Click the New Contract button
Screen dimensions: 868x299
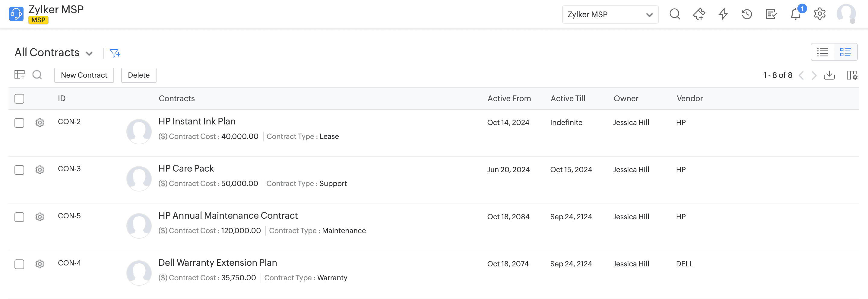click(84, 75)
